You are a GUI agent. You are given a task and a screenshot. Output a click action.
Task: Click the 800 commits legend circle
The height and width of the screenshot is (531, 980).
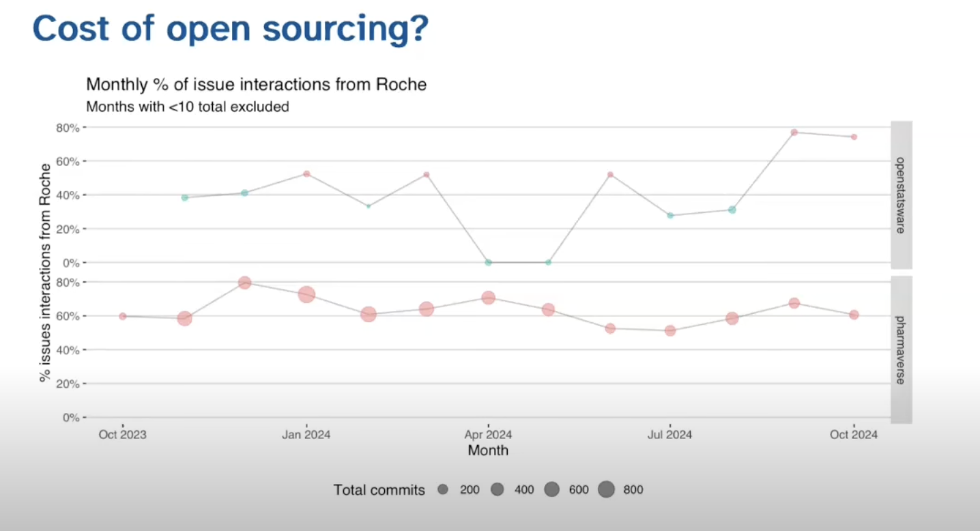click(x=606, y=489)
